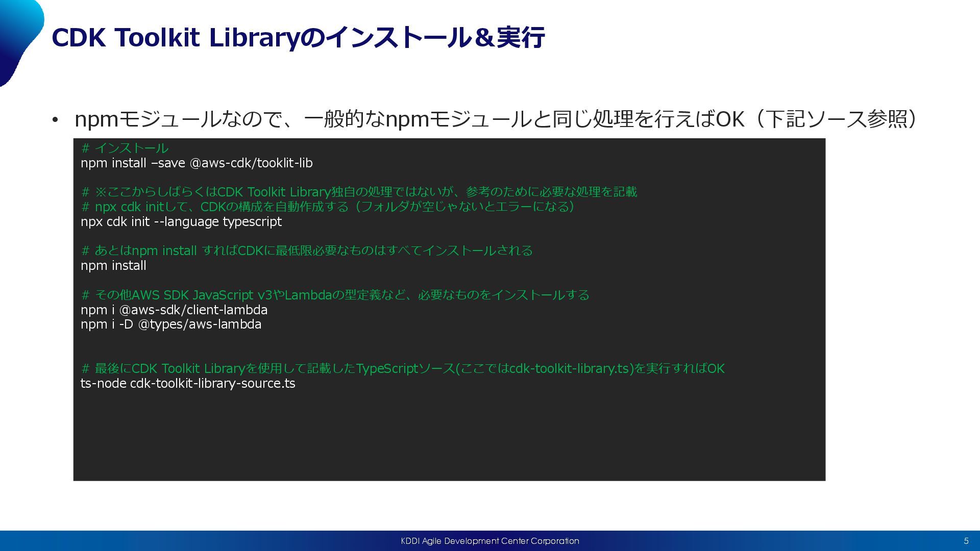The height and width of the screenshot is (551, 980).
Task: Click the comment starting '# ※ここからしばらくは'
Action: click(359, 192)
